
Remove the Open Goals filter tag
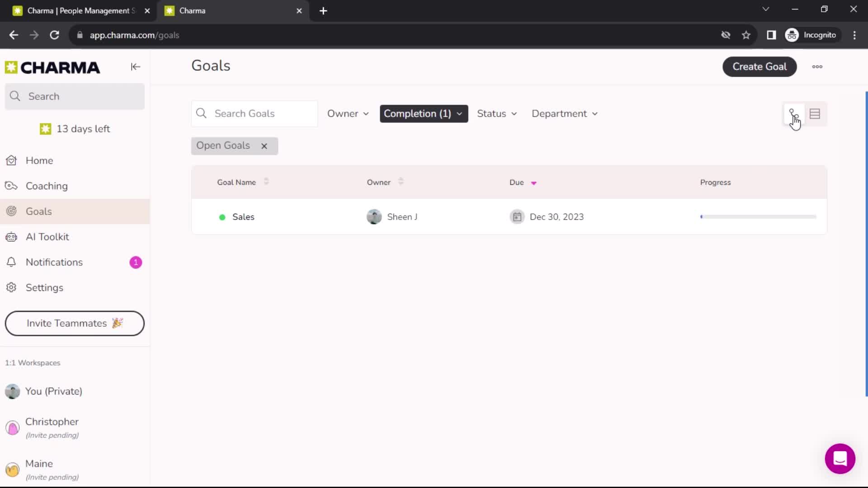(264, 145)
